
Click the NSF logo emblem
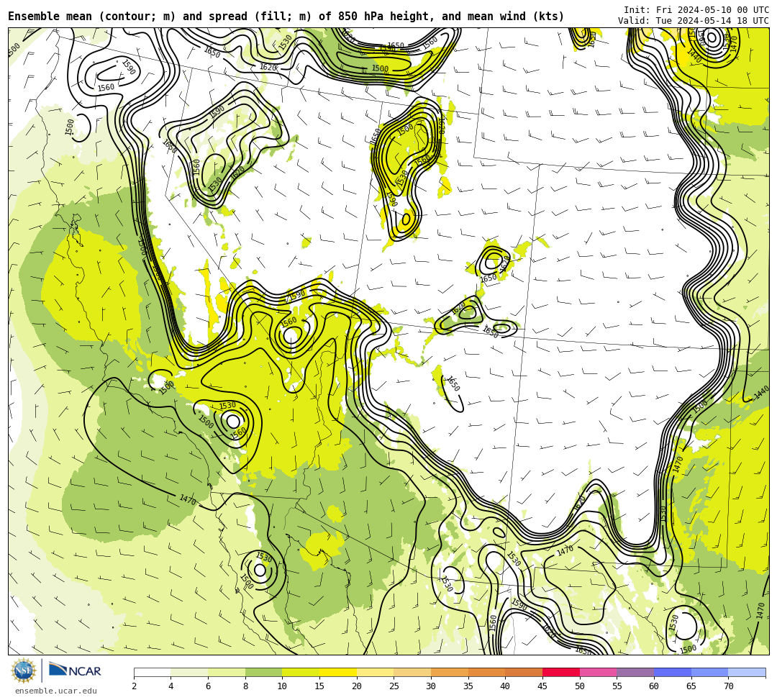(24, 671)
